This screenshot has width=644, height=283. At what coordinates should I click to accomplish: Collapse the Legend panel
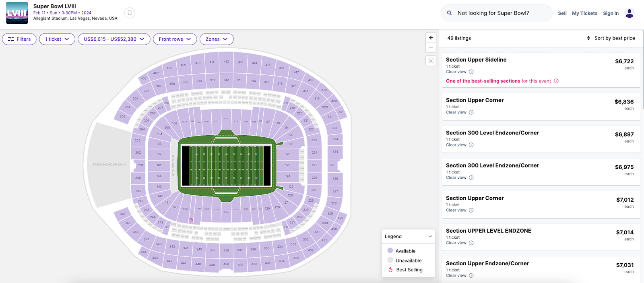pos(430,236)
